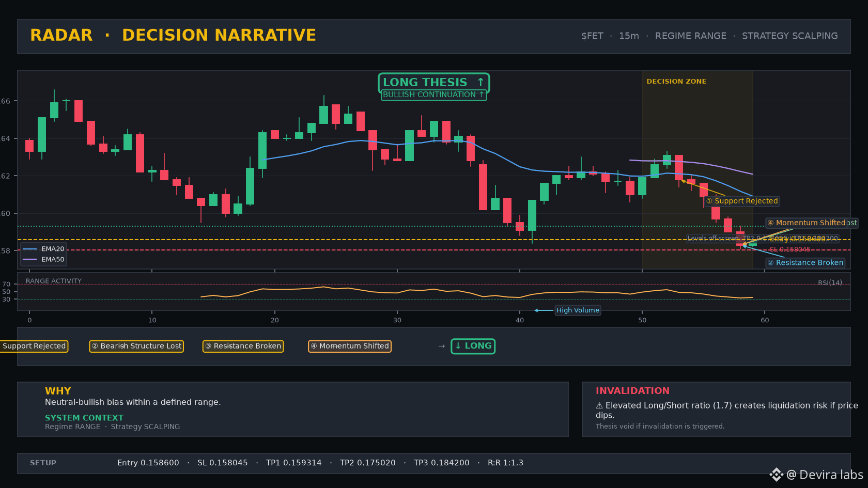Screen dimensions: 868x488
Task: Click Entry 0.158600 in the setup bar
Action: click(x=148, y=463)
